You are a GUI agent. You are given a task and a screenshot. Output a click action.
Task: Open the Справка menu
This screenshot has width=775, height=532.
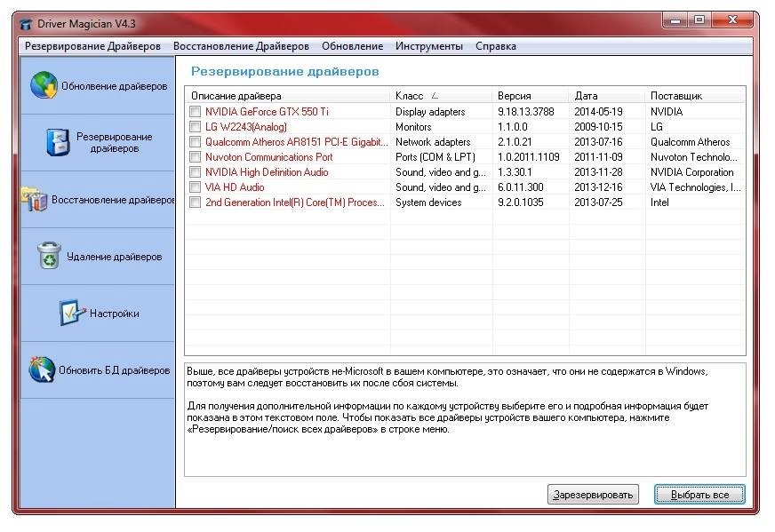(x=496, y=46)
